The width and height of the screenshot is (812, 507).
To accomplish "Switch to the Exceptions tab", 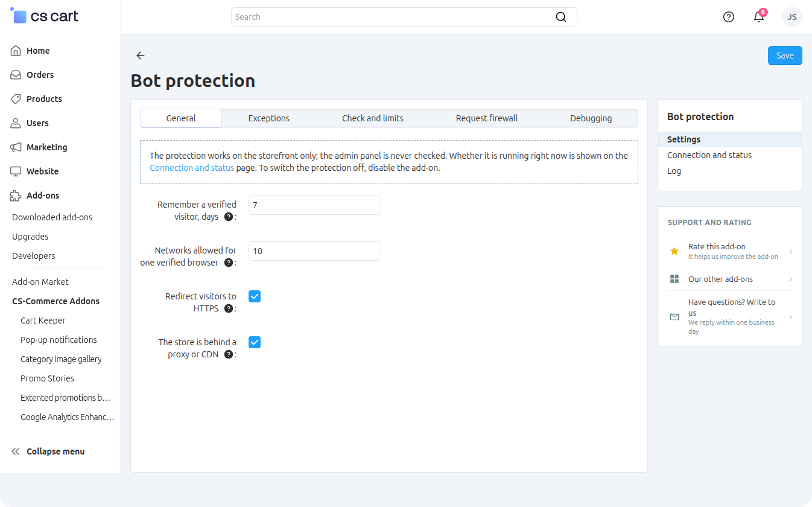I will 269,118.
